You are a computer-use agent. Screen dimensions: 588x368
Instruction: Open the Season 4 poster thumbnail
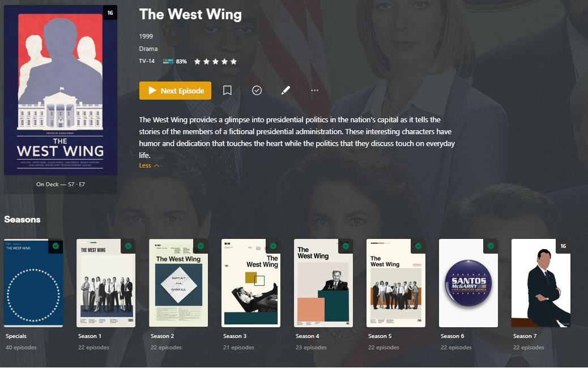323,283
